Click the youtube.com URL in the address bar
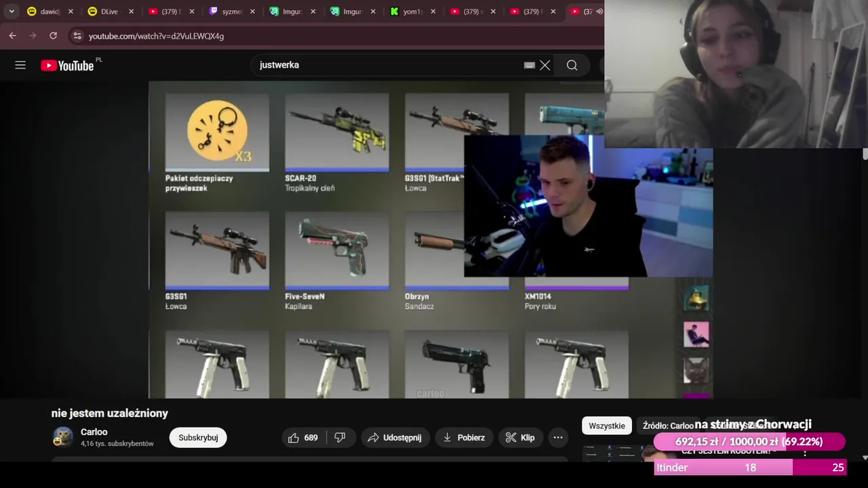The height and width of the screenshot is (488, 868). click(156, 36)
